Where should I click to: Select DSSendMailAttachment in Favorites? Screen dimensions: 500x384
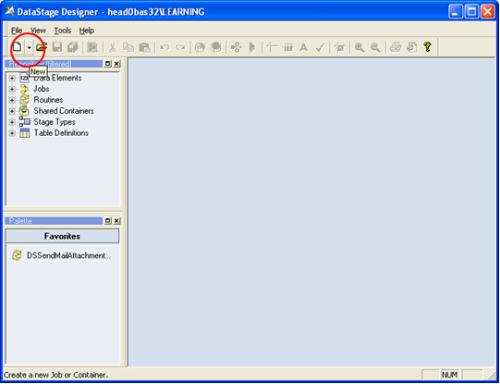(69, 256)
